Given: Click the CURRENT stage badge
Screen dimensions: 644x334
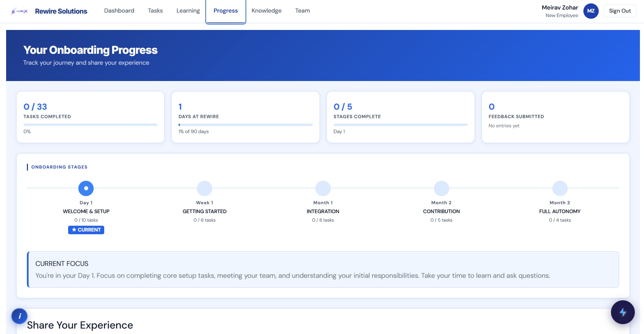Looking at the screenshot, I should click(86, 230).
